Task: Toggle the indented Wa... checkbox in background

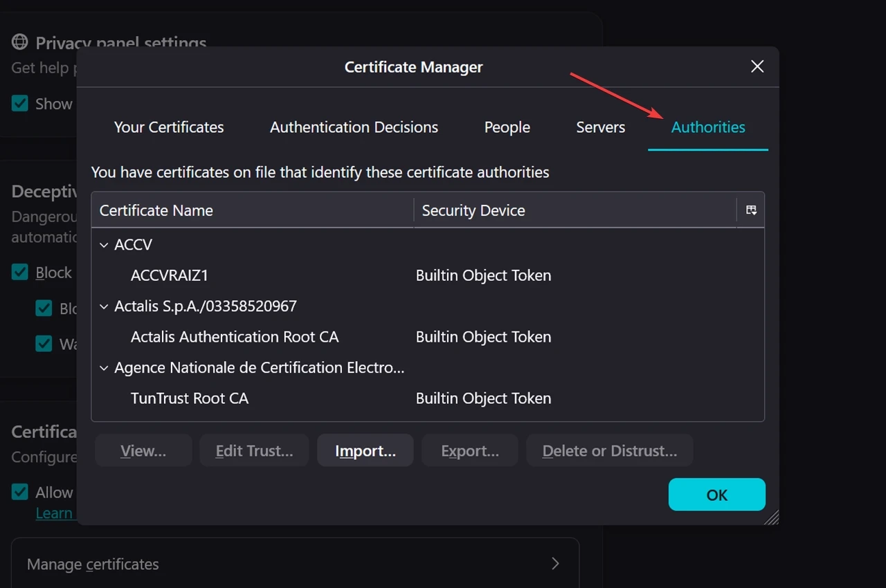Action: tap(44, 343)
